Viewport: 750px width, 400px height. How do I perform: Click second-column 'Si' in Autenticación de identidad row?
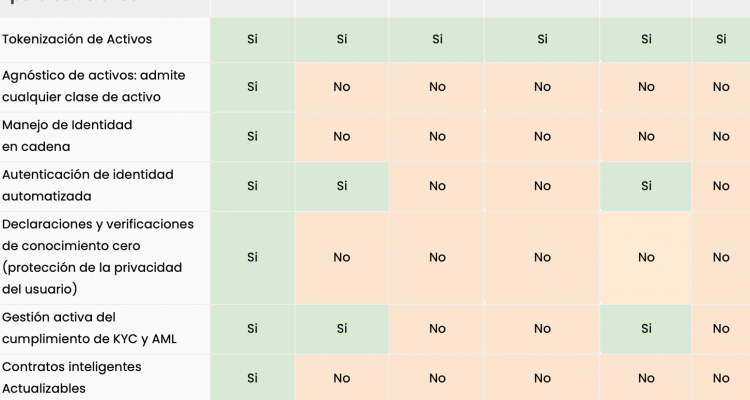tap(342, 185)
